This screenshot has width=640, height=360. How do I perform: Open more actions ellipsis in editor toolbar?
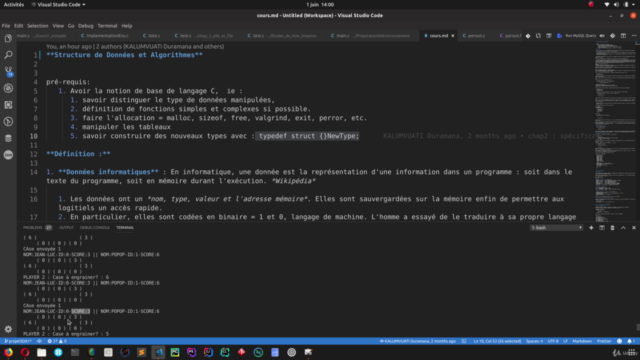(x=634, y=36)
